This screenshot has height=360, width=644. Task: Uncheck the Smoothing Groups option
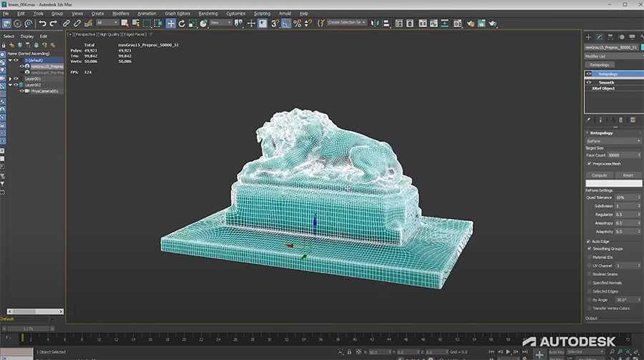[590, 248]
